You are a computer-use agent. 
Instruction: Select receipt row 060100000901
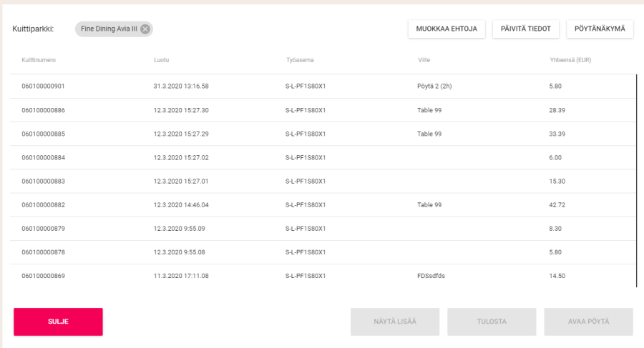(x=43, y=86)
